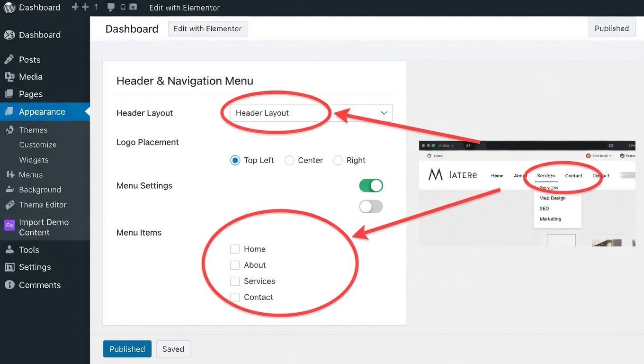Check the Home menu item checkbox
Image resolution: width=644 pixels, height=364 pixels.
(234, 249)
